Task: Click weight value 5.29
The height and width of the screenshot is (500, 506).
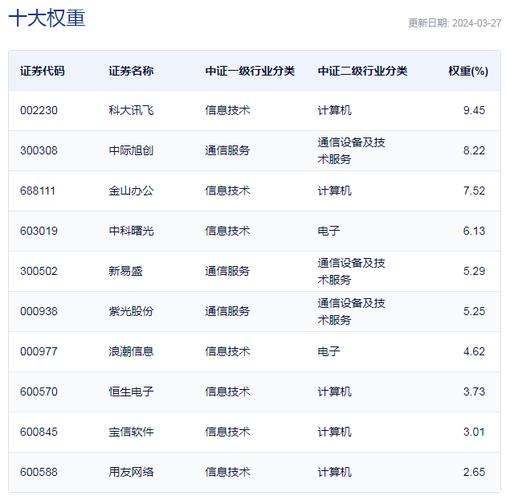Action: click(x=474, y=271)
